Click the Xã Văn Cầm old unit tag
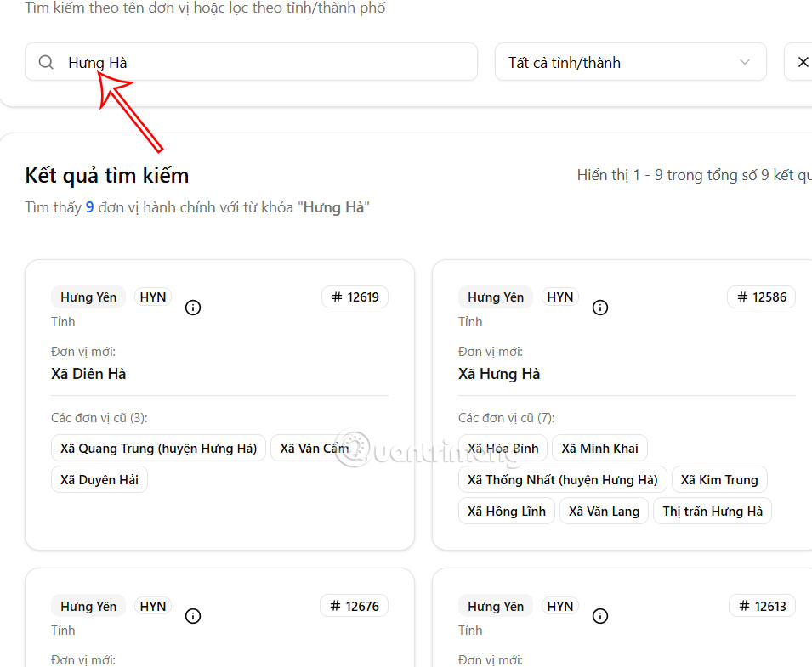 pyautogui.click(x=315, y=448)
